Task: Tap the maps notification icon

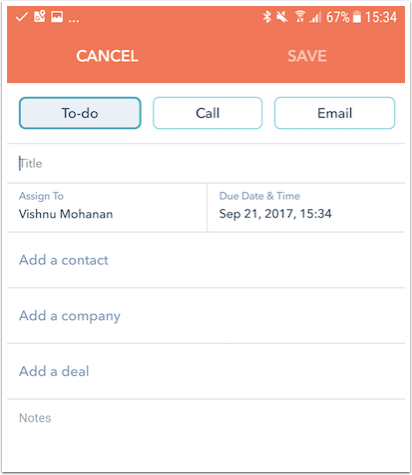Action: (x=39, y=16)
